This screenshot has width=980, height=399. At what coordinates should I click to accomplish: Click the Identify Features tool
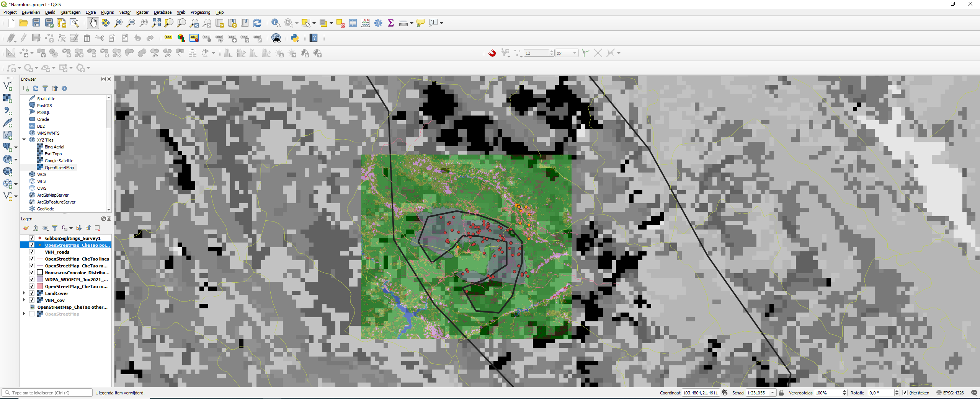point(275,23)
